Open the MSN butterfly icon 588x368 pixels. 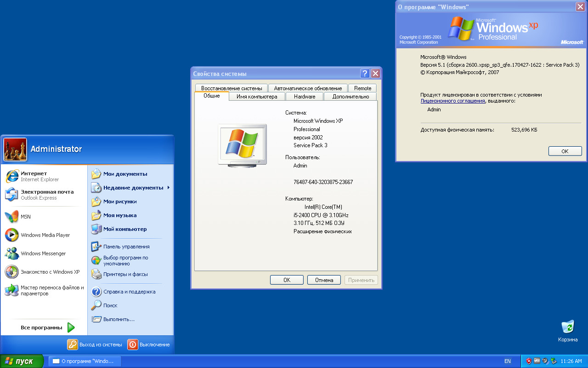(x=11, y=216)
